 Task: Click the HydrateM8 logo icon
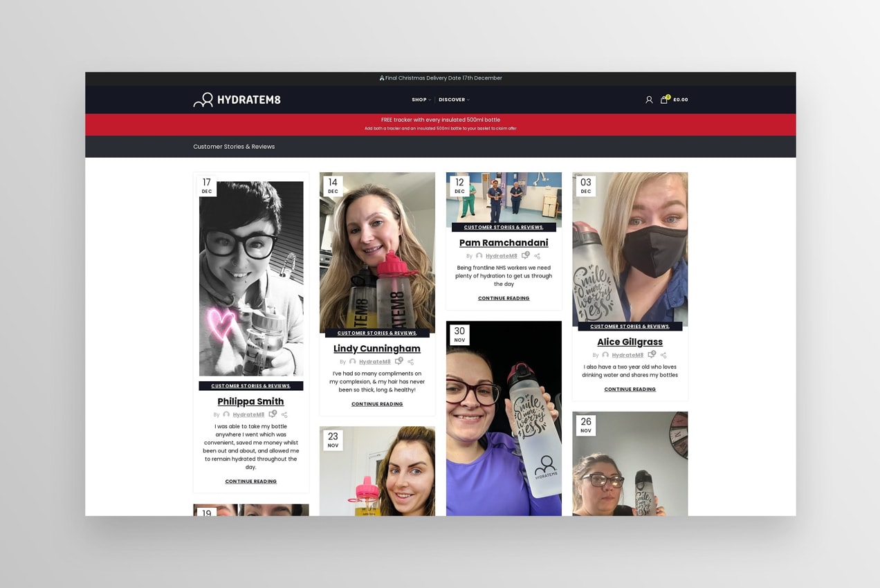click(x=203, y=100)
